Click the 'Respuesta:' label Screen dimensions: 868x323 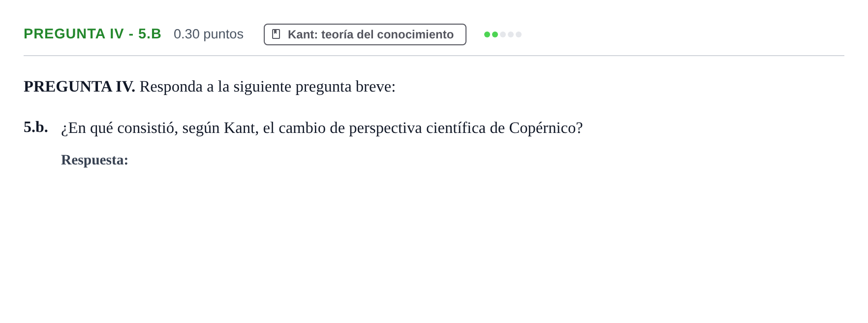pos(94,160)
